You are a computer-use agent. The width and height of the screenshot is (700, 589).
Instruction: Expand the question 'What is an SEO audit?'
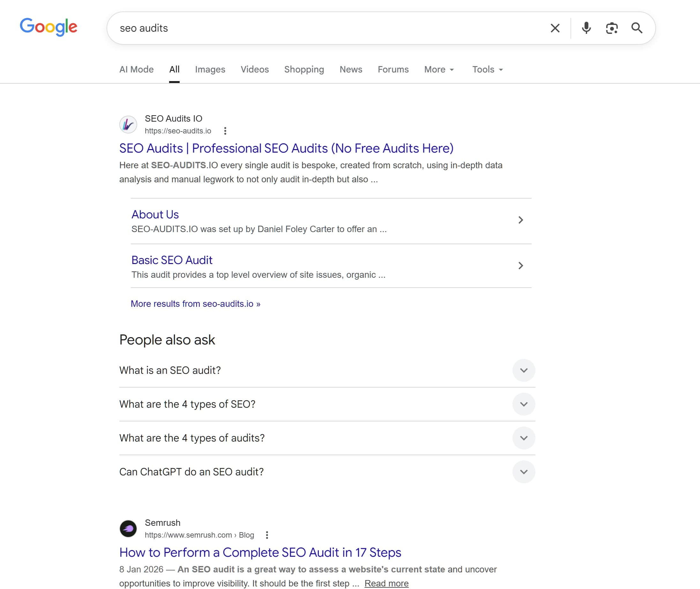pyautogui.click(x=524, y=370)
